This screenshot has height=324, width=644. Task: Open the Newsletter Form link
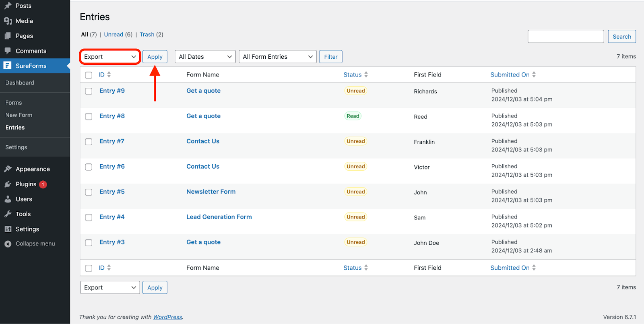(x=211, y=192)
